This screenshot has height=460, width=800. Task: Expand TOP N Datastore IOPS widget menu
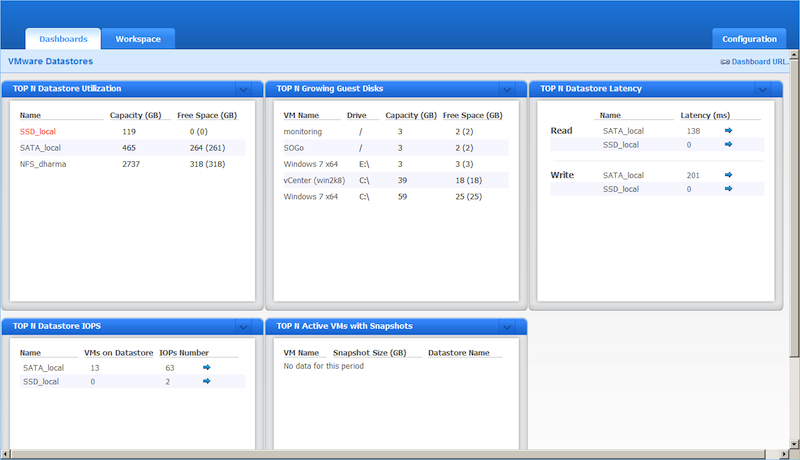click(243, 327)
